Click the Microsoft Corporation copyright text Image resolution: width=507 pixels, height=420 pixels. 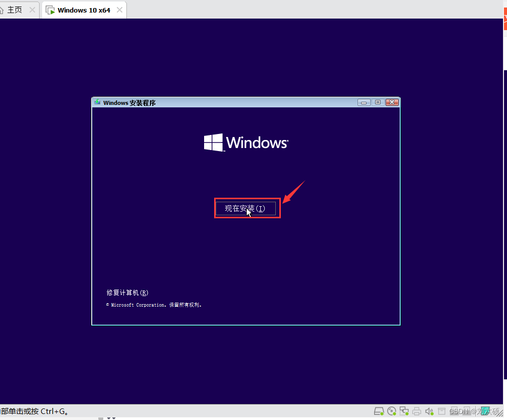tap(154, 305)
